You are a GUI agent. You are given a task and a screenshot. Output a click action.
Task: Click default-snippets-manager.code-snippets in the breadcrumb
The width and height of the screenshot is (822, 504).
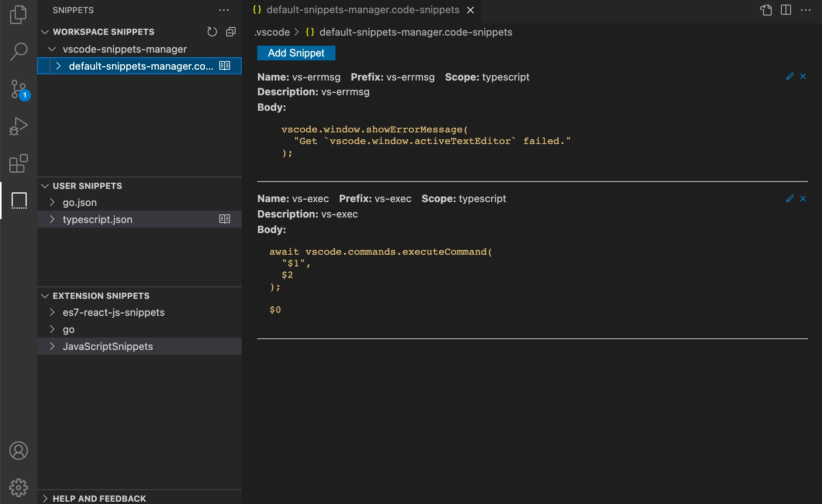pos(416,32)
